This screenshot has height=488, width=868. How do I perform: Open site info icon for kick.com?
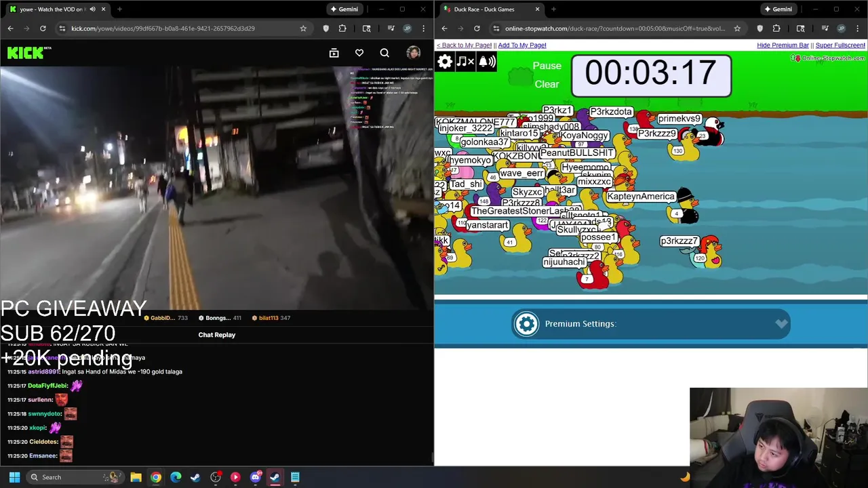tap(62, 28)
